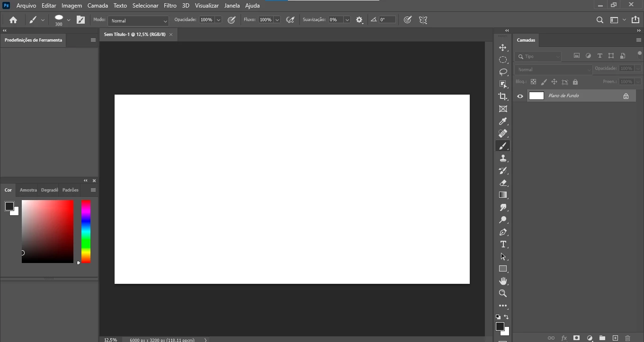Click the foreground color swatch in Cor panel

(9, 206)
